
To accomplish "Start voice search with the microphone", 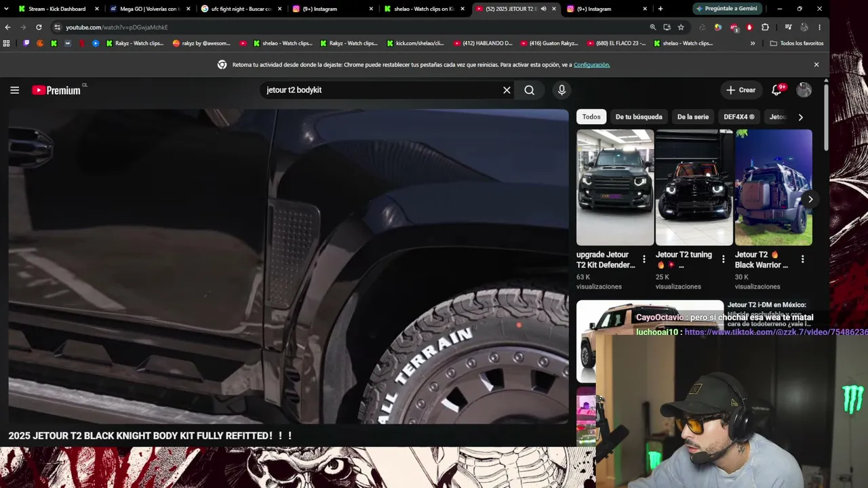I will 561,90.
